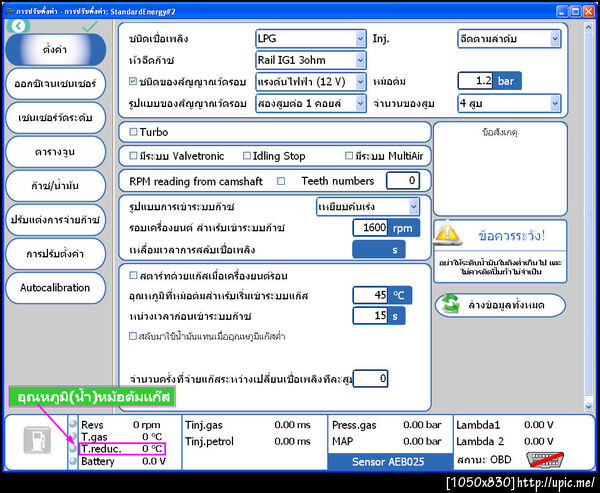Image resolution: width=600 pixels, height=493 pixels.
Task: Click the OBD connector status icon
Action: (x=545, y=459)
